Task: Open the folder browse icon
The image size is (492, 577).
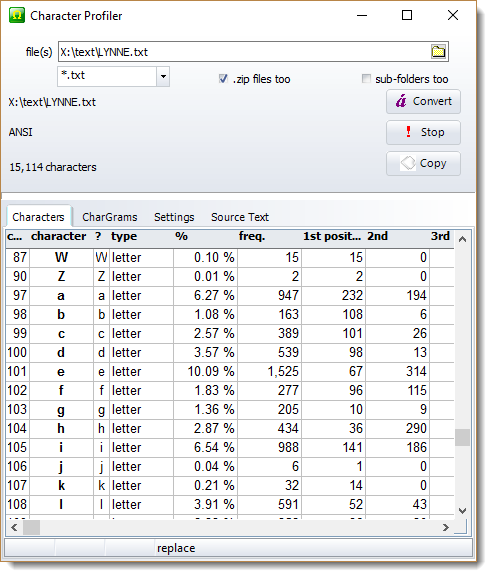Action: 438,52
